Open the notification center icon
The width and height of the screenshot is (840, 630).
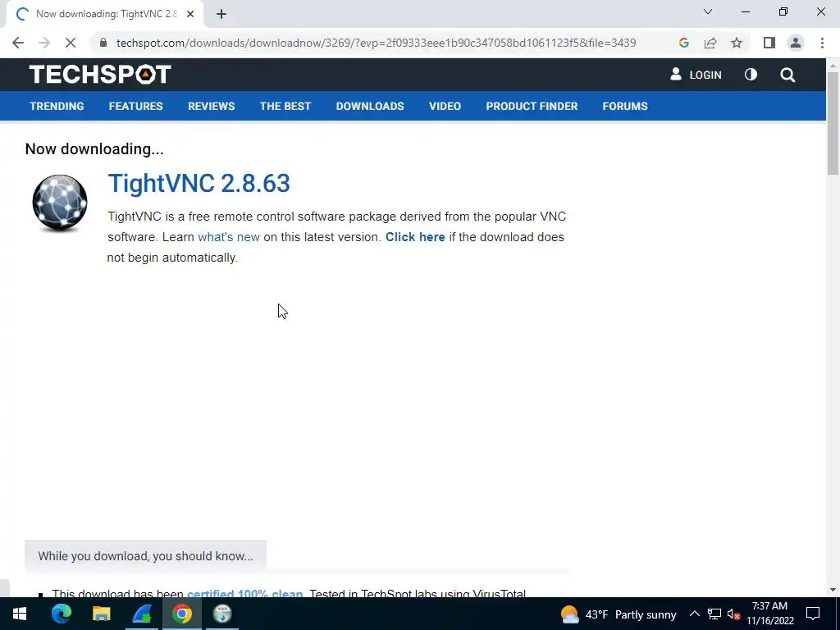813,614
